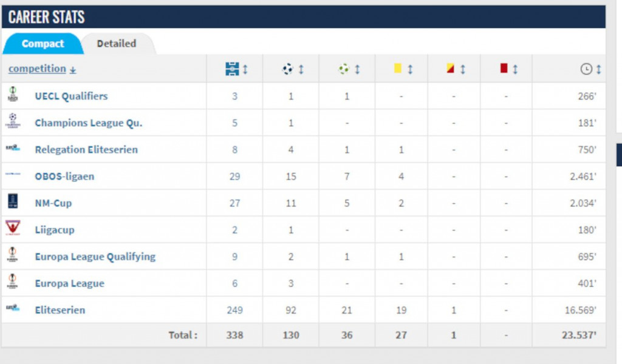Image resolution: width=622 pixels, height=364 pixels.
Task: Click the UECL Qualifiers competition logo
Action: (x=12, y=95)
